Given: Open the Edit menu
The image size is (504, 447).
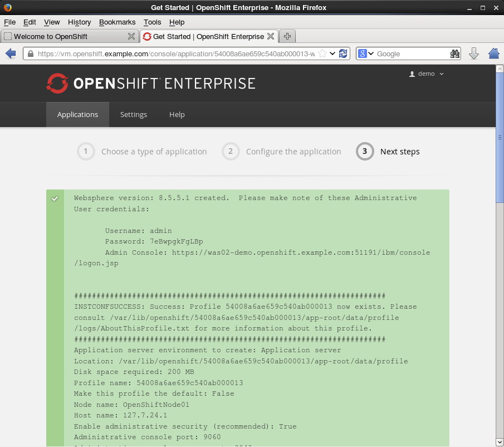Looking at the screenshot, I should coord(30,22).
